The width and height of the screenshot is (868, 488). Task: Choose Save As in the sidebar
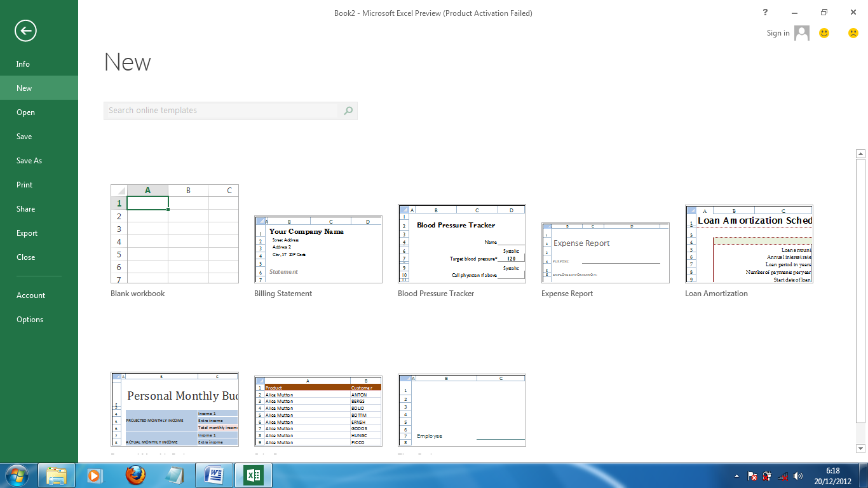[39, 161]
